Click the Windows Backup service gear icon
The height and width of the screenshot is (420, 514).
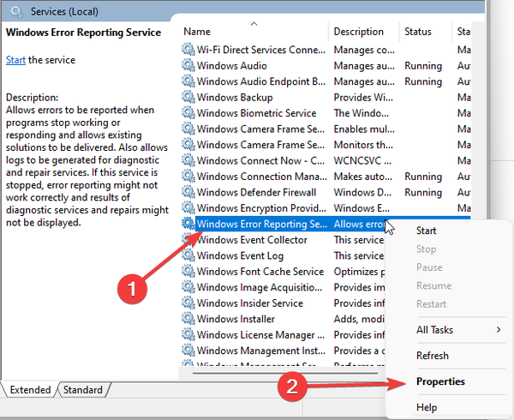coord(188,98)
